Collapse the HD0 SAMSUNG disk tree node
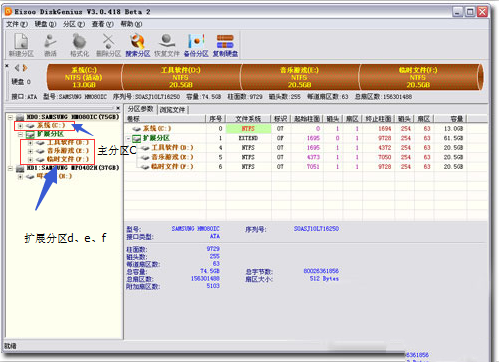The image size is (499, 362). click(x=11, y=117)
